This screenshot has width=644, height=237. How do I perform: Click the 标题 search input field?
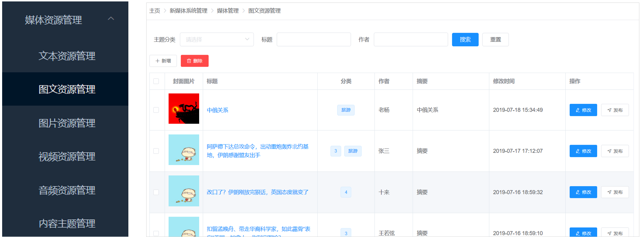pos(314,39)
